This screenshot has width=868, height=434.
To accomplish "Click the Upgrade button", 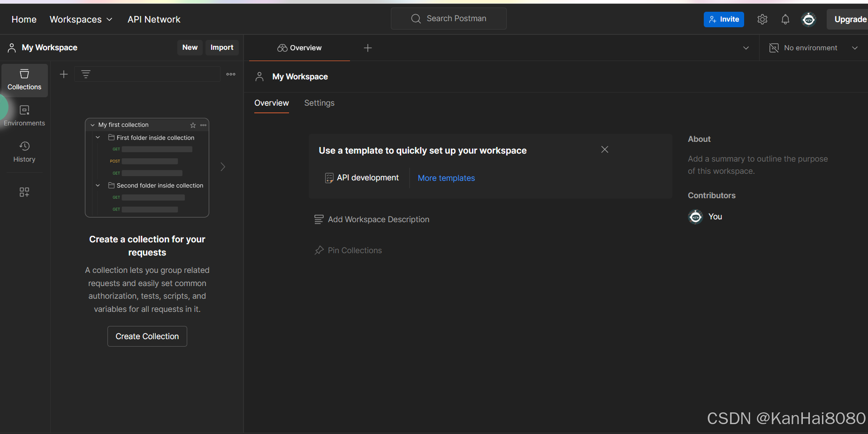I will [x=848, y=19].
